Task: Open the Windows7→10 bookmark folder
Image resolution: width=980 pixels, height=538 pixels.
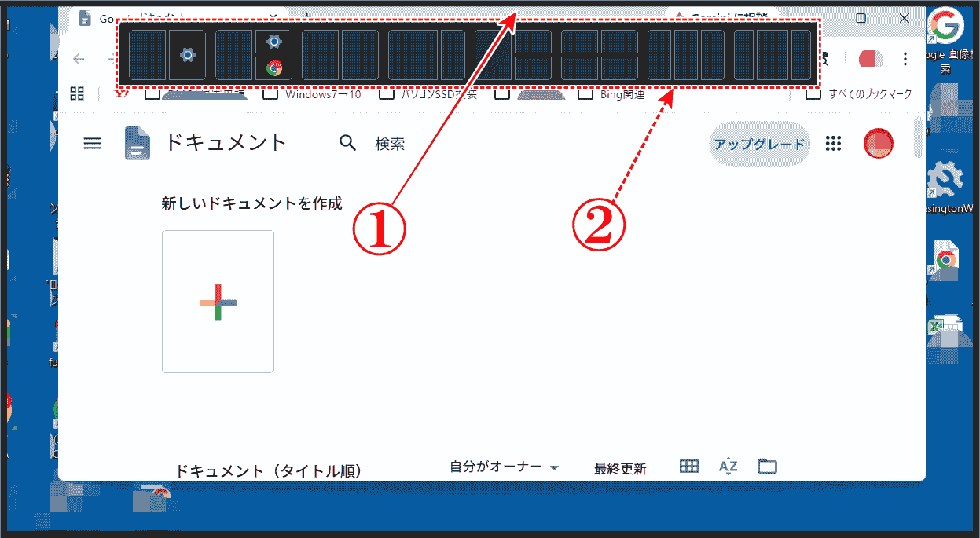Action: tap(313, 94)
